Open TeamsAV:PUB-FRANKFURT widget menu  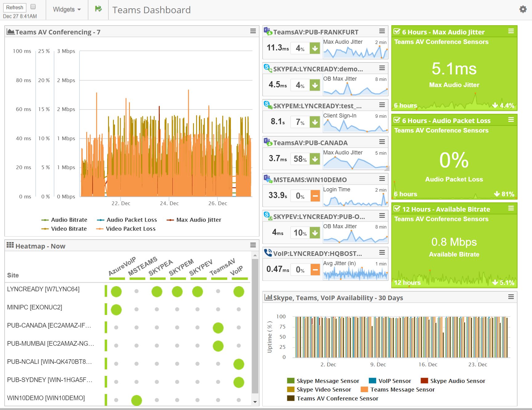pos(382,31)
